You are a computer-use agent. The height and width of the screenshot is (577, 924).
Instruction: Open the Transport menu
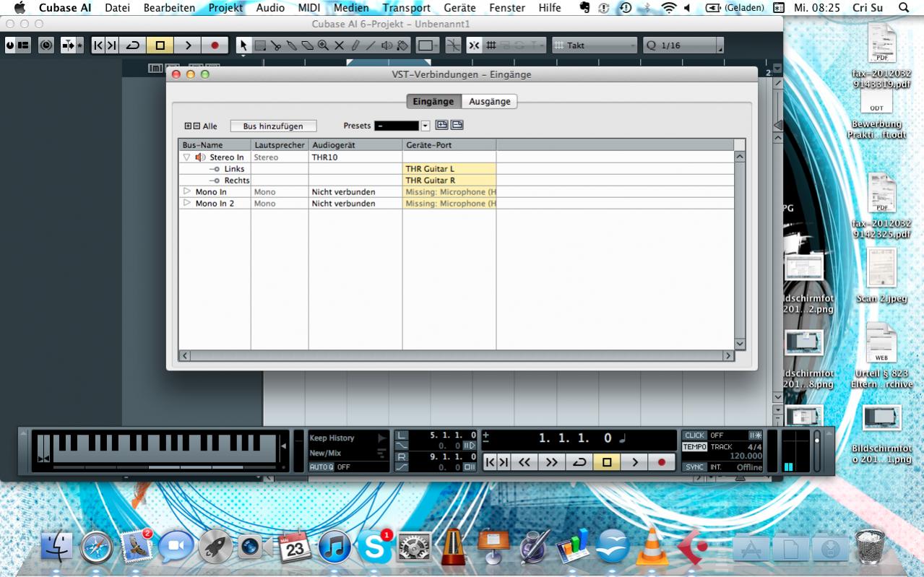point(406,8)
